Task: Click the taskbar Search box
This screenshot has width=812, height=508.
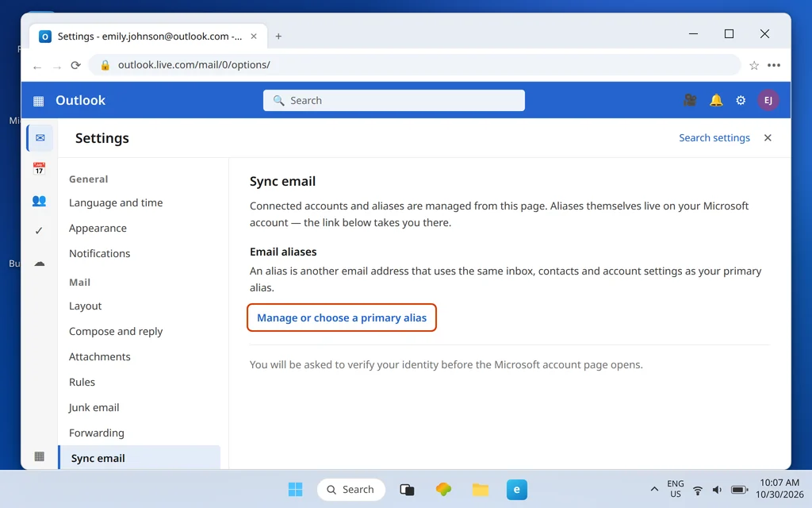Action: (x=350, y=489)
